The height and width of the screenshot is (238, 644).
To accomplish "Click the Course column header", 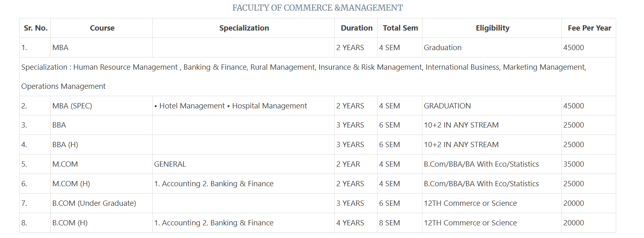I will pyautogui.click(x=102, y=28).
